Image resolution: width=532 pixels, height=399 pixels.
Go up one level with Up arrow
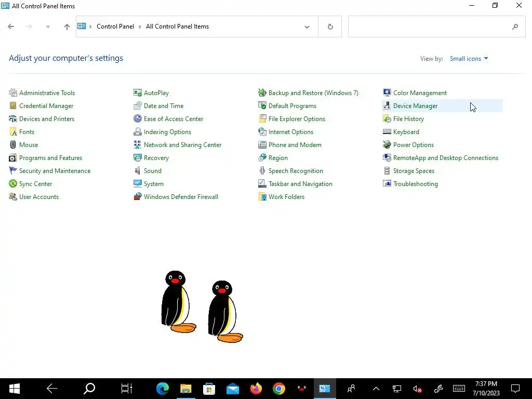(x=67, y=26)
